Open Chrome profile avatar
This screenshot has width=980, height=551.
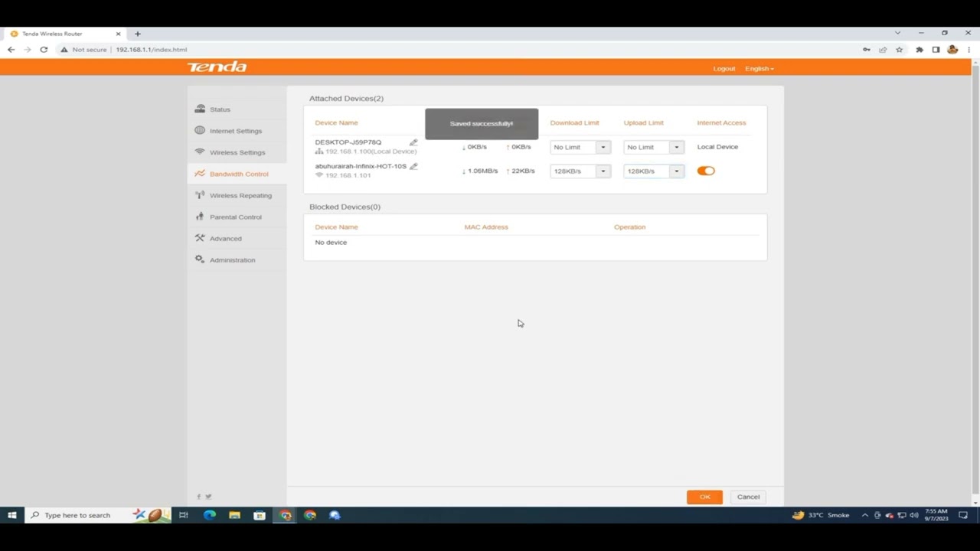(952, 50)
